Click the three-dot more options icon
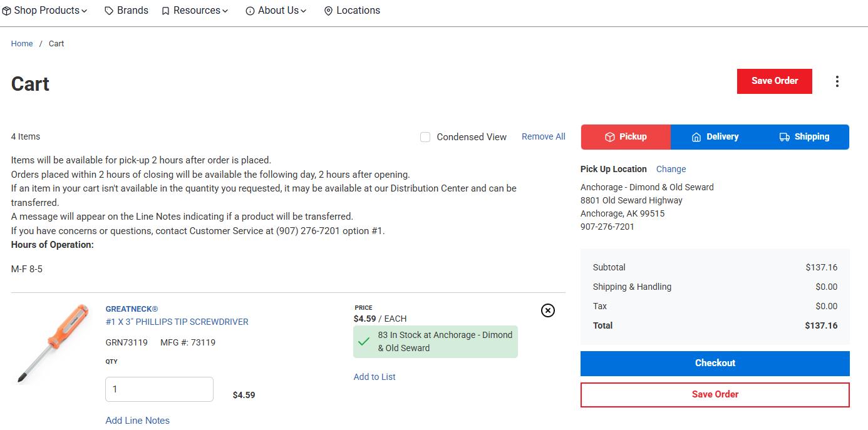Screen dimensions: 868x430 click(837, 81)
